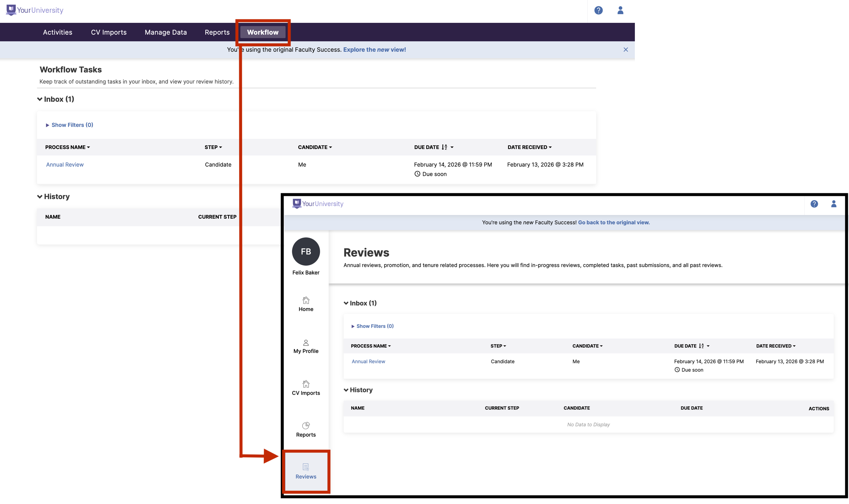
Task: Click YourUniversity logo in original view
Action: pyautogui.click(x=35, y=10)
